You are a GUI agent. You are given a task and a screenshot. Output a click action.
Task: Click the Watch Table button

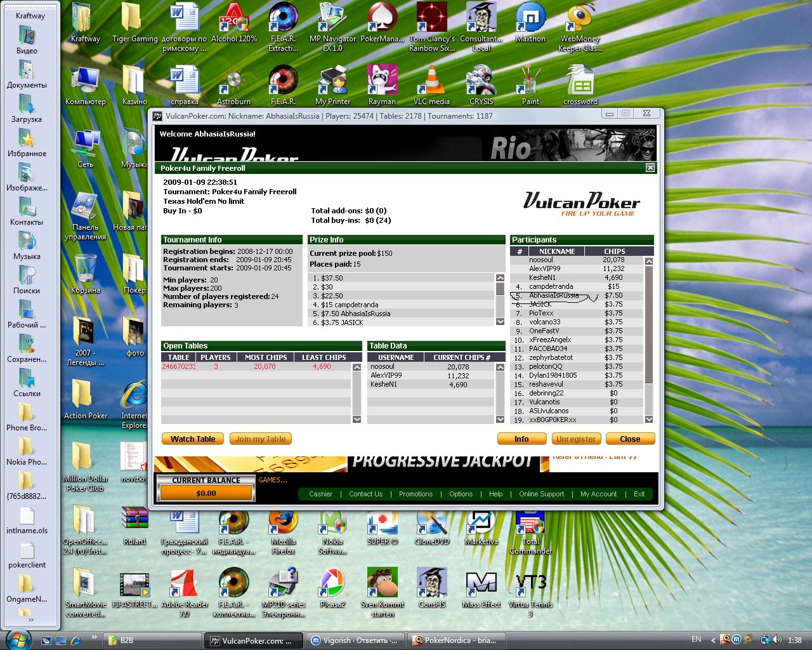pyautogui.click(x=193, y=439)
